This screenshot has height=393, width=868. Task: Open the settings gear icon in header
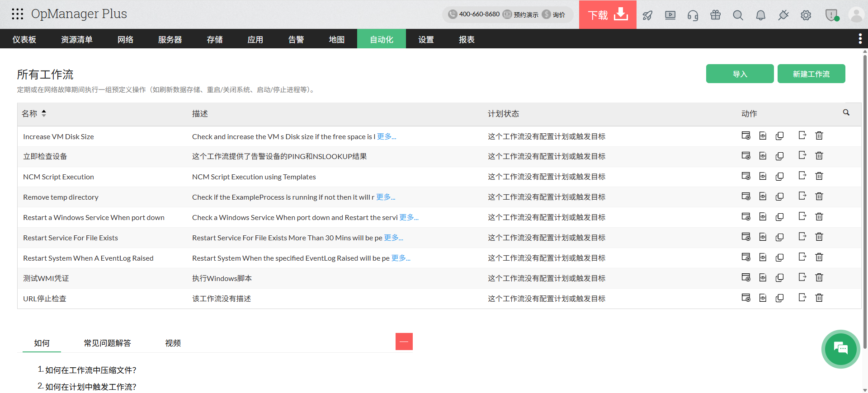806,15
